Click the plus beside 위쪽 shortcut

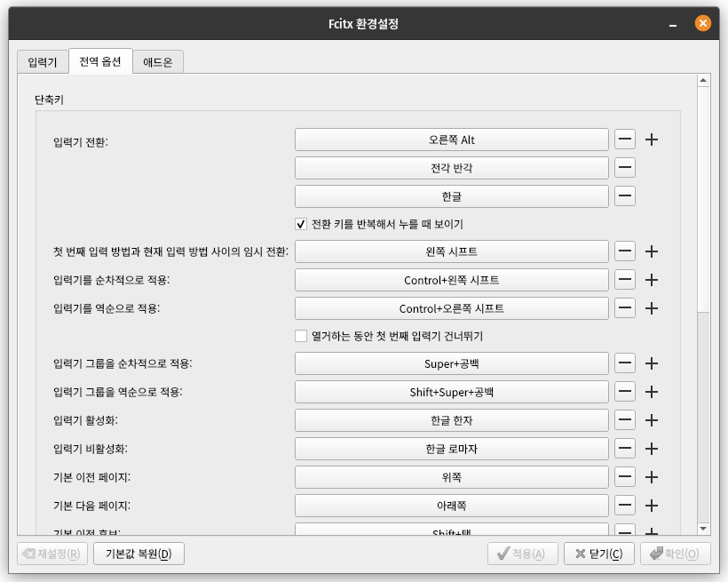tap(652, 477)
